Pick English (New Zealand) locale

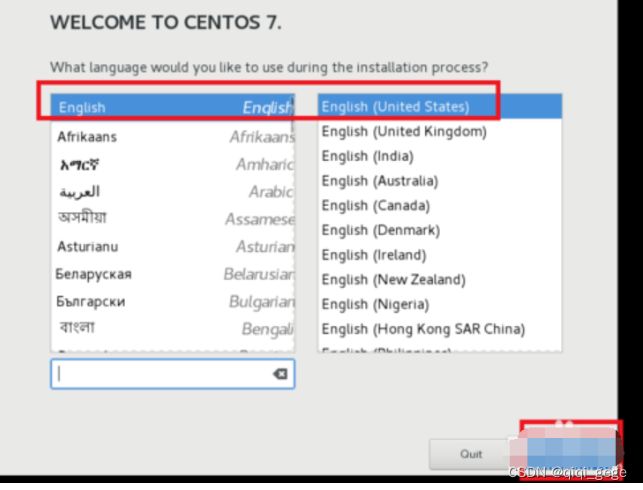click(440, 280)
